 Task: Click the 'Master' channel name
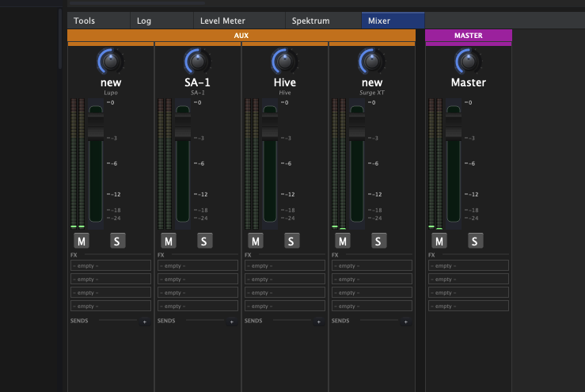coord(469,82)
